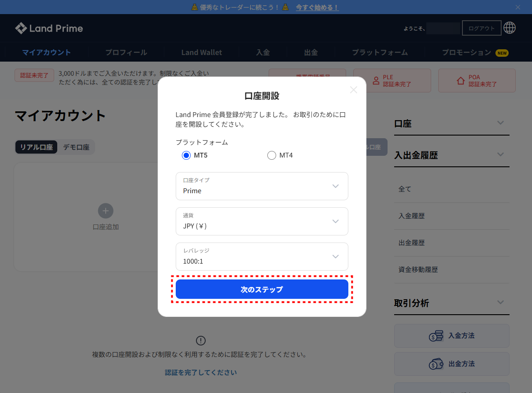Click the 認証未完了 status badge at left

coord(34,75)
